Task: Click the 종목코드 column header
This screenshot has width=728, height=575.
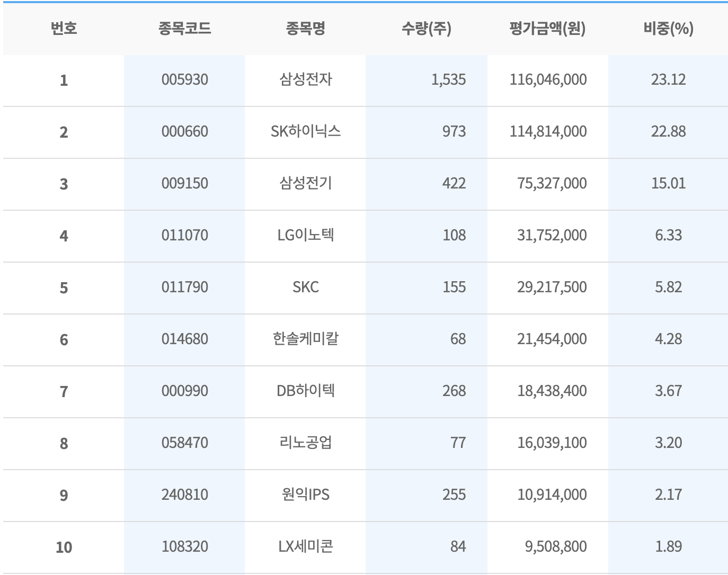Action: [x=184, y=29]
